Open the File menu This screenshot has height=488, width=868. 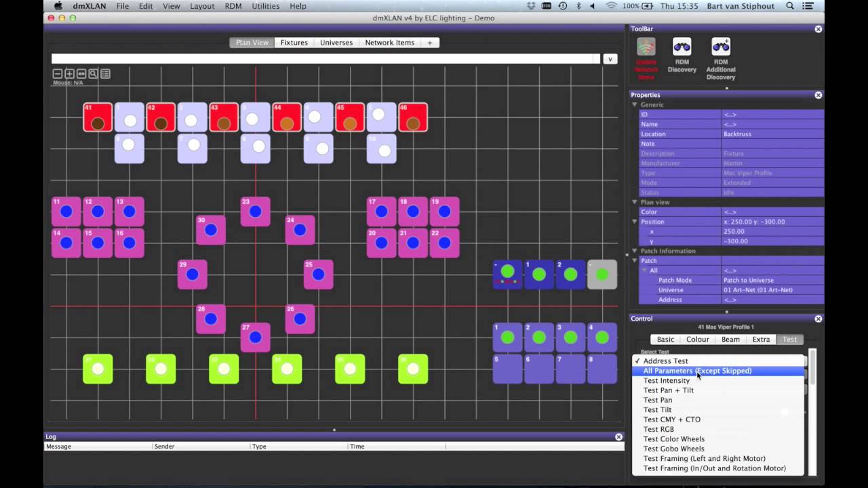click(122, 6)
